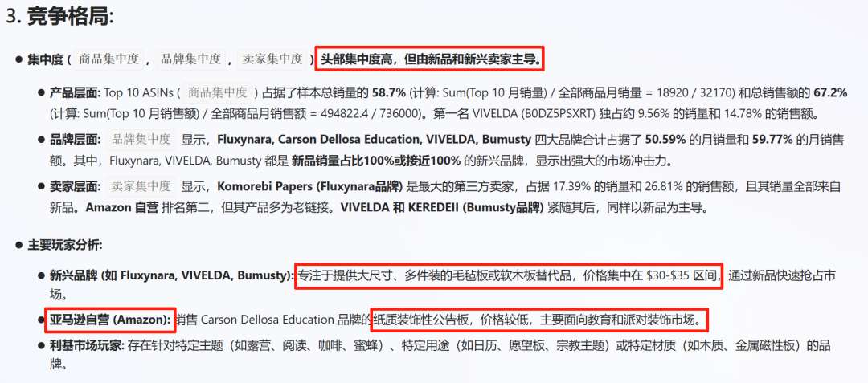This screenshot has height=383, width=868.
Task: Click the phrase '通过新品快速抢占市'
Action: 781,275
